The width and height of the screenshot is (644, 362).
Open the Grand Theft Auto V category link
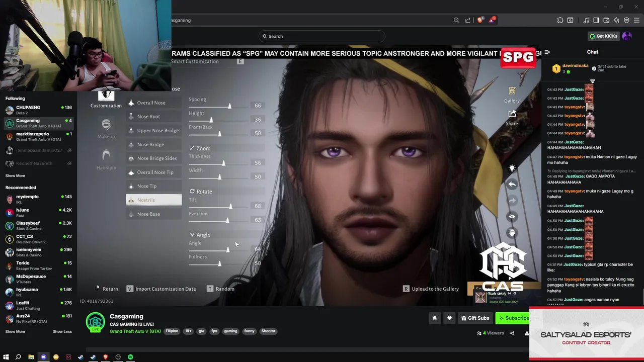135,331
